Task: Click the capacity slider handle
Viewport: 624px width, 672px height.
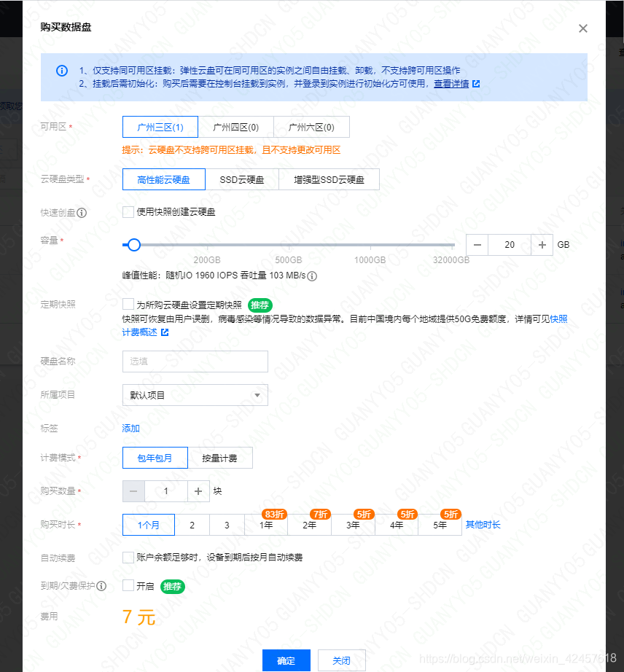Action: (133, 245)
